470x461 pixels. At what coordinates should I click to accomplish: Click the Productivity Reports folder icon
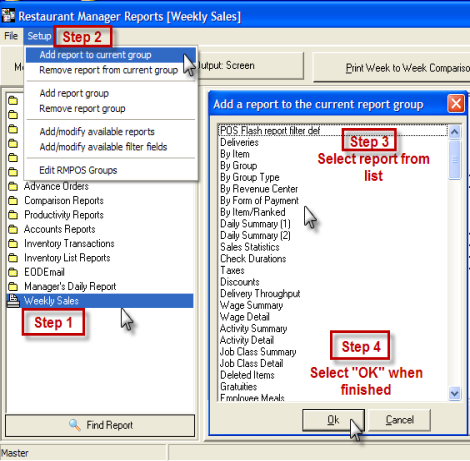point(13,215)
